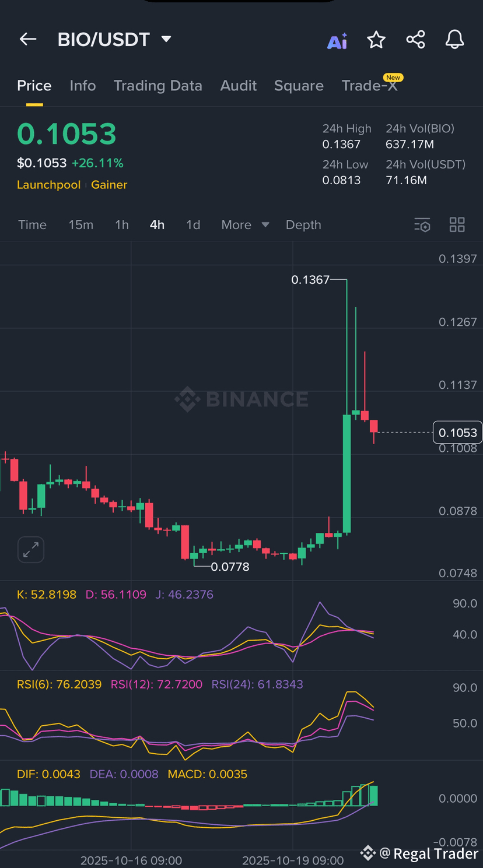Viewport: 483px width, 868px height.
Task: Tap the Gainer tag link
Action: [109, 185]
